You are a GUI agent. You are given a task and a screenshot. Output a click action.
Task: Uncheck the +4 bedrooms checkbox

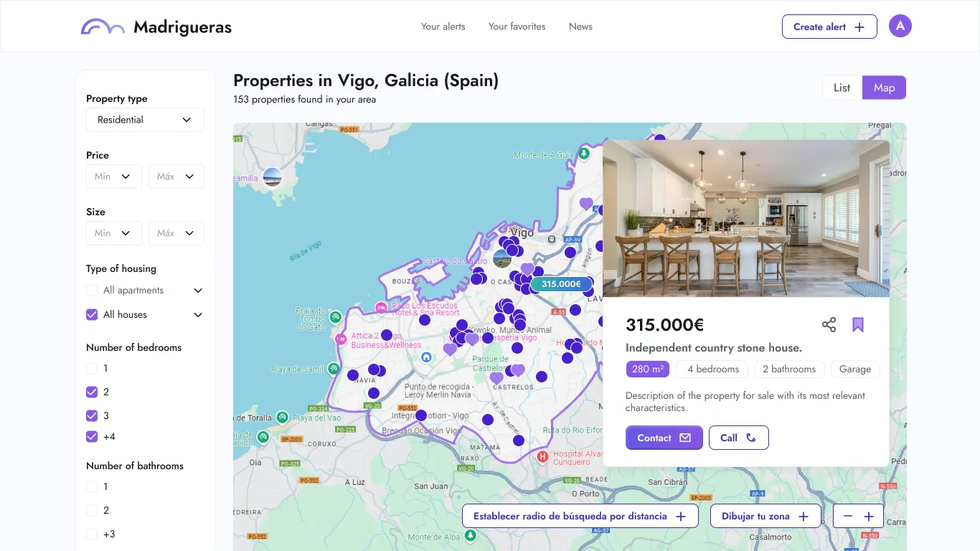tap(92, 437)
